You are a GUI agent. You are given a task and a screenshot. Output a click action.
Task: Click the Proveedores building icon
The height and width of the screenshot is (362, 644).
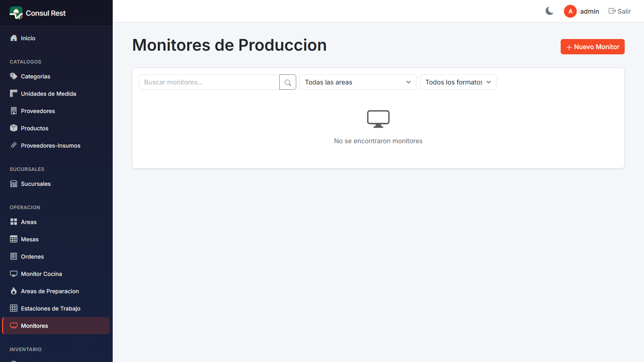[14, 111]
